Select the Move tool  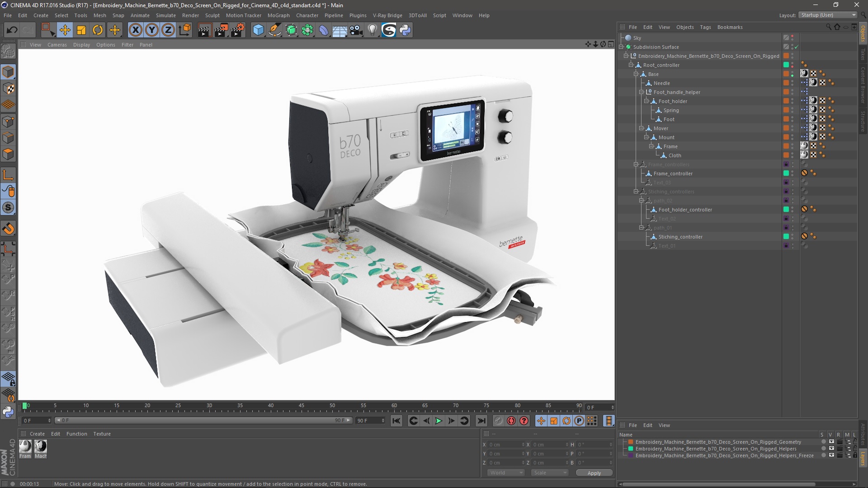65,30
